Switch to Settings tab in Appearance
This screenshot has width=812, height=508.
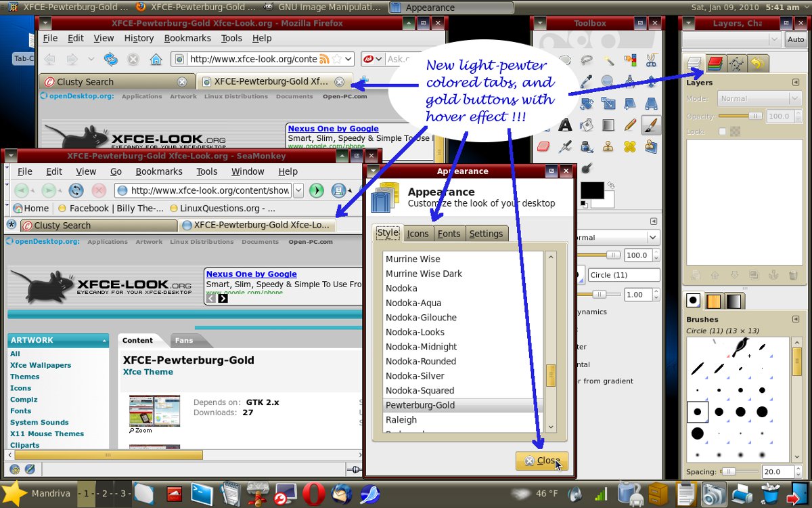[486, 234]
